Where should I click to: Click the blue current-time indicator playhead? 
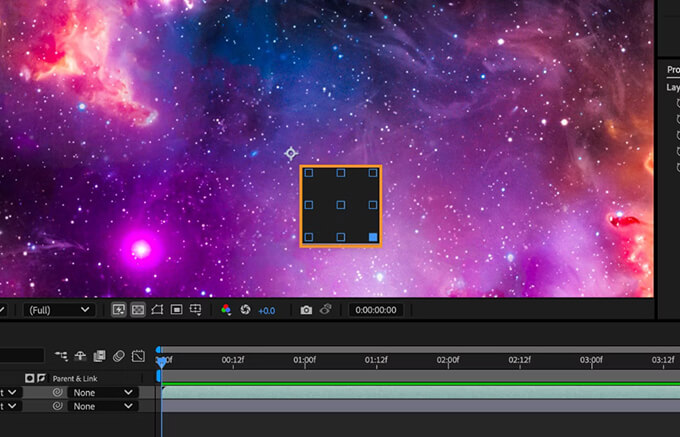pos(161,362)
